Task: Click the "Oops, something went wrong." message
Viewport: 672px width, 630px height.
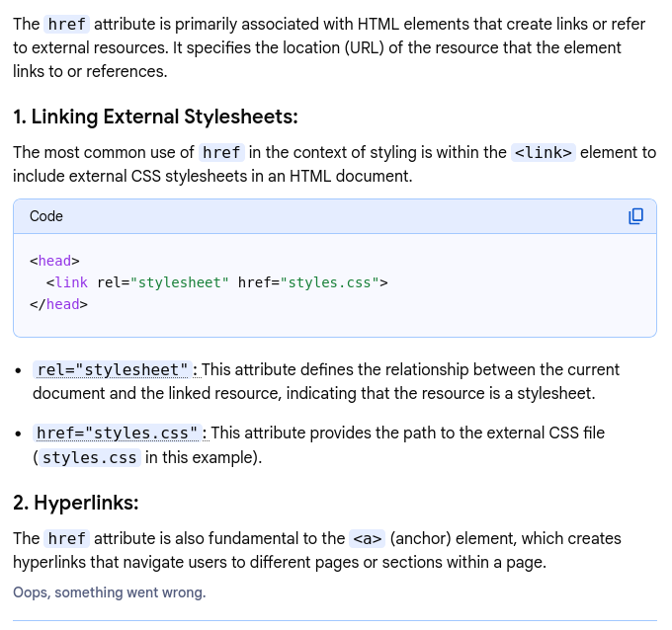Action: [109, 592]
